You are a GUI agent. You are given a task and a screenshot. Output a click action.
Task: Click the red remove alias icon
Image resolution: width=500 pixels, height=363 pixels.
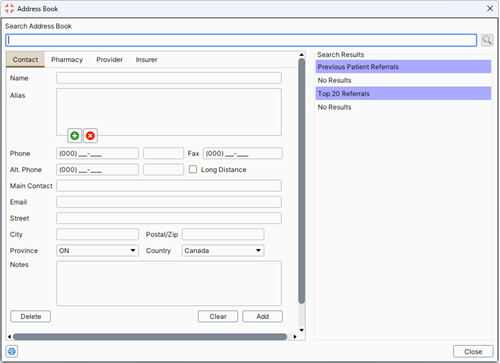(x=90, y=136)
